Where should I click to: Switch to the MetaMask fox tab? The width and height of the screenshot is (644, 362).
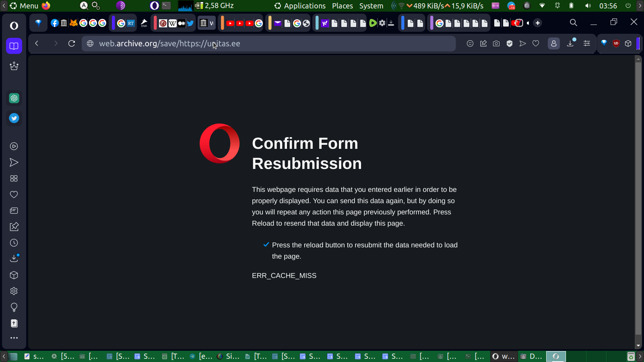(x=74, y=23)
